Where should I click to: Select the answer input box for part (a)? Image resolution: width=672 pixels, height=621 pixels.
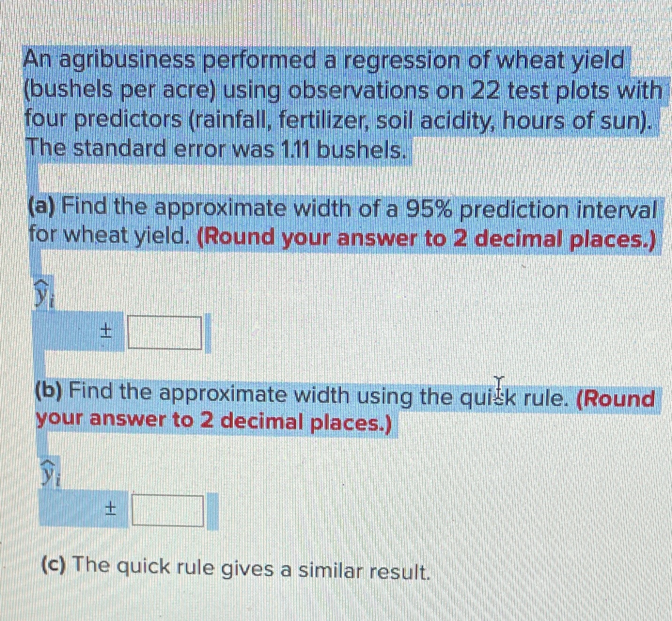tap(165, 332)
